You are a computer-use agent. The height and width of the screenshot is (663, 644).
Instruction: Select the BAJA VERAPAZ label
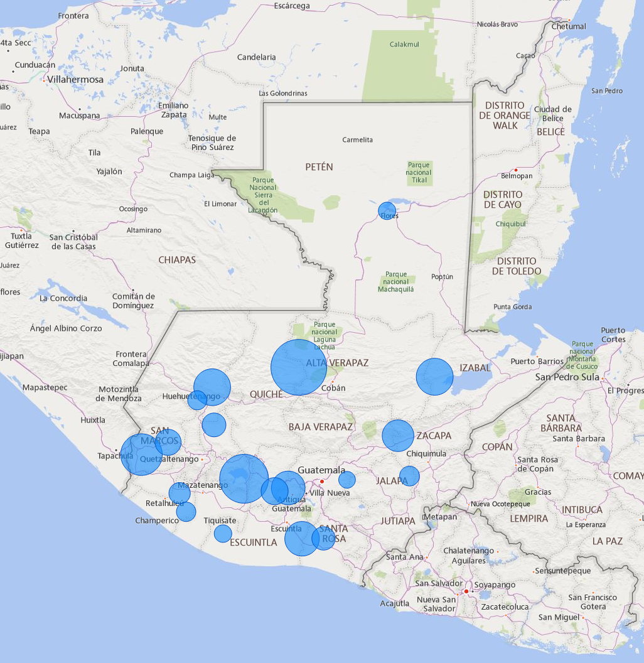pyautogui.click(x=321, y=427)
